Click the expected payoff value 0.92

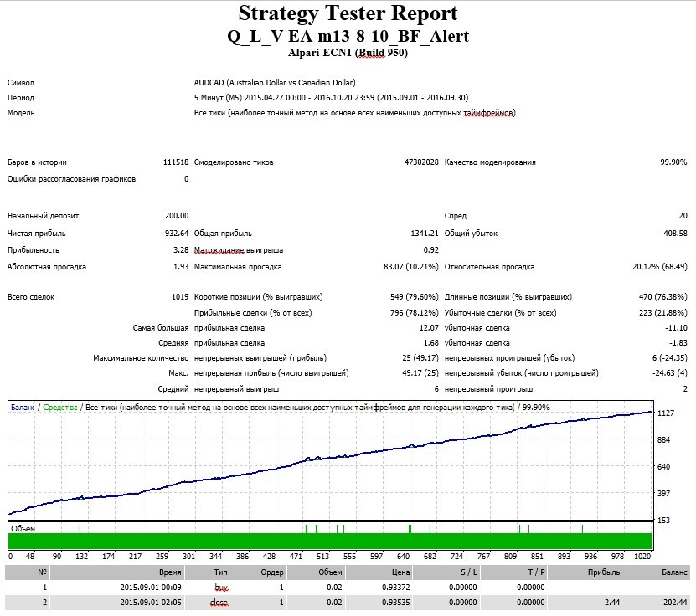coord(430,250)
